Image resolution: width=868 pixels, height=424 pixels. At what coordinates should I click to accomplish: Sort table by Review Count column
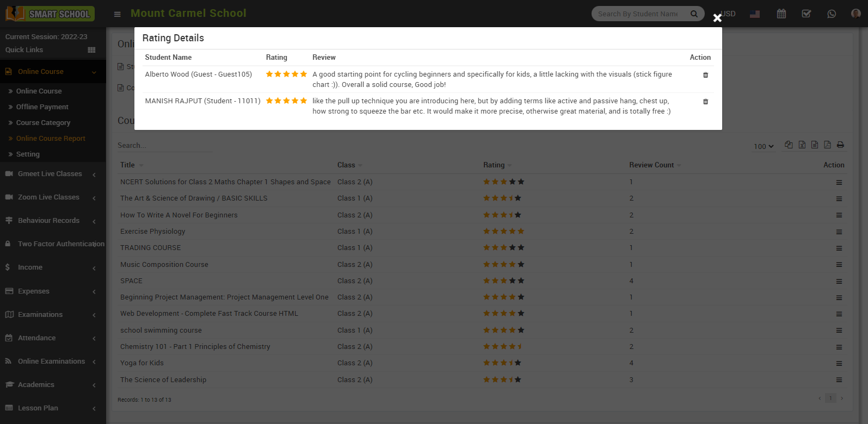click(651, 165)
